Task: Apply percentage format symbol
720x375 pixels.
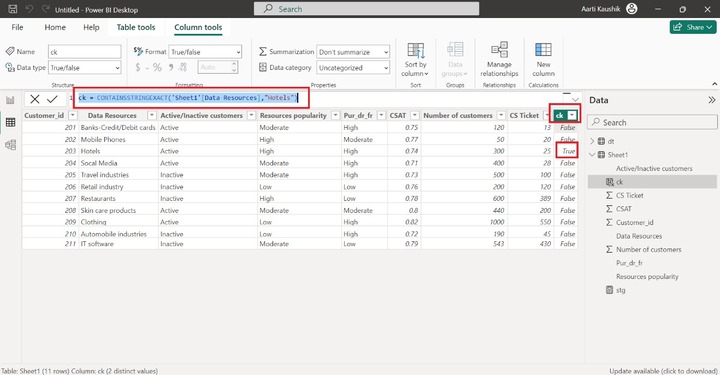Action: click(x=157, y=67)
